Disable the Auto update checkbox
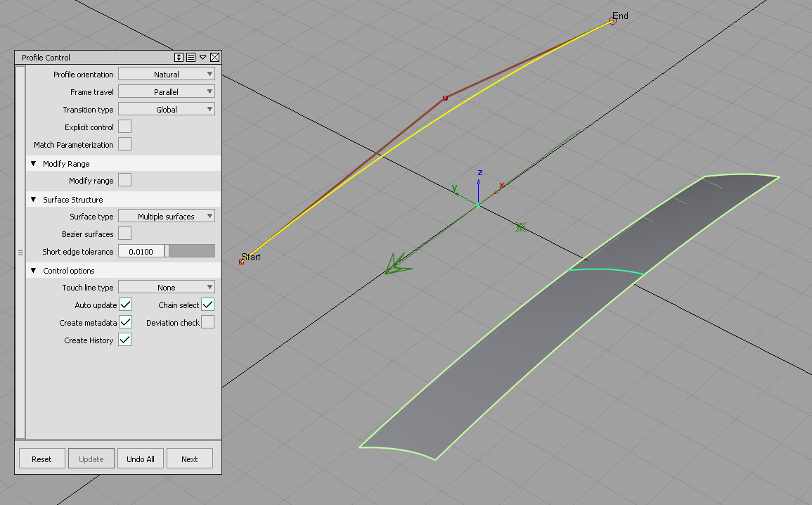This screenshot has height=505, width=812. (x=124, y=304)
